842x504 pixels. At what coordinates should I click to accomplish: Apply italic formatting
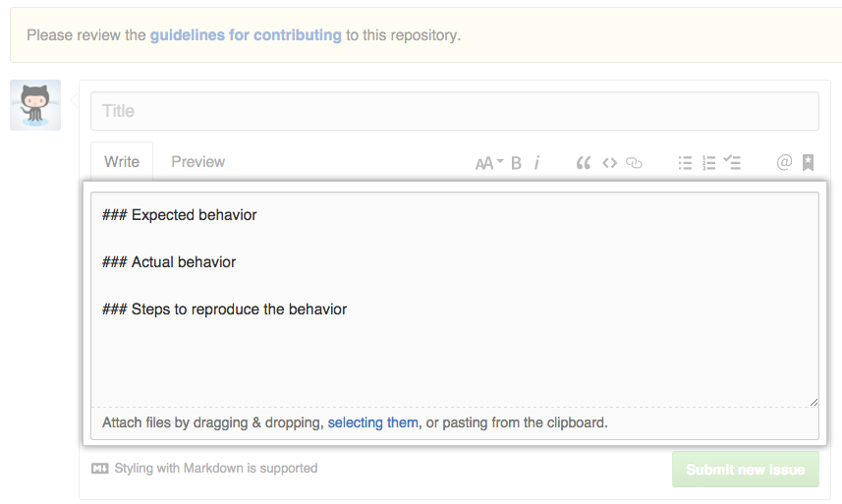pos(537,163)
